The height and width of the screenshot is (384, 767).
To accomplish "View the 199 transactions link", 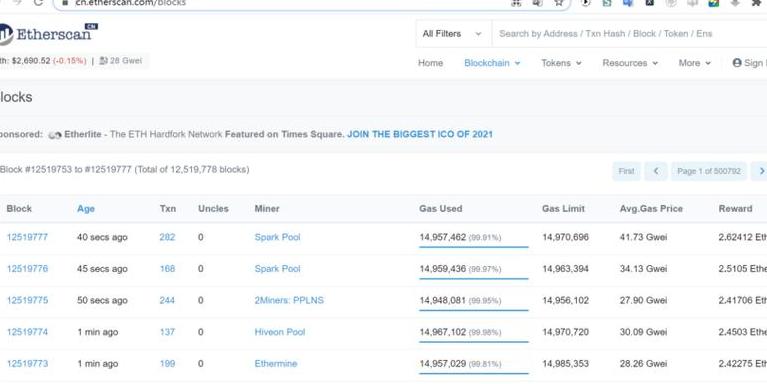I will (x=167, y=363).
